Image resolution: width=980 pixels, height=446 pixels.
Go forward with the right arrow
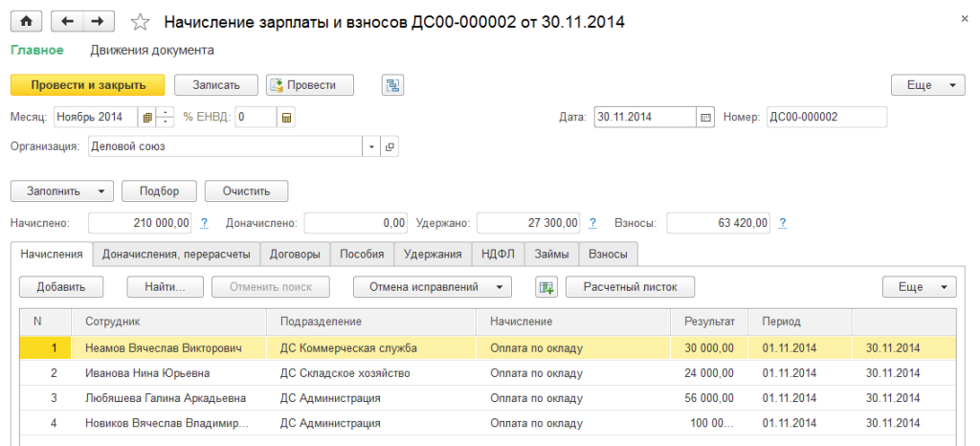(x=97, y=21)
